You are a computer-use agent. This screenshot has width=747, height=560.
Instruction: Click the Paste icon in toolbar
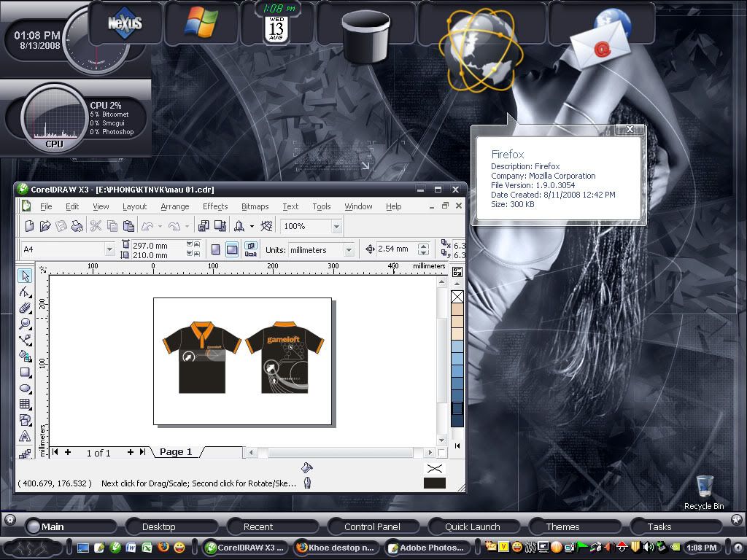coord(128,227)
